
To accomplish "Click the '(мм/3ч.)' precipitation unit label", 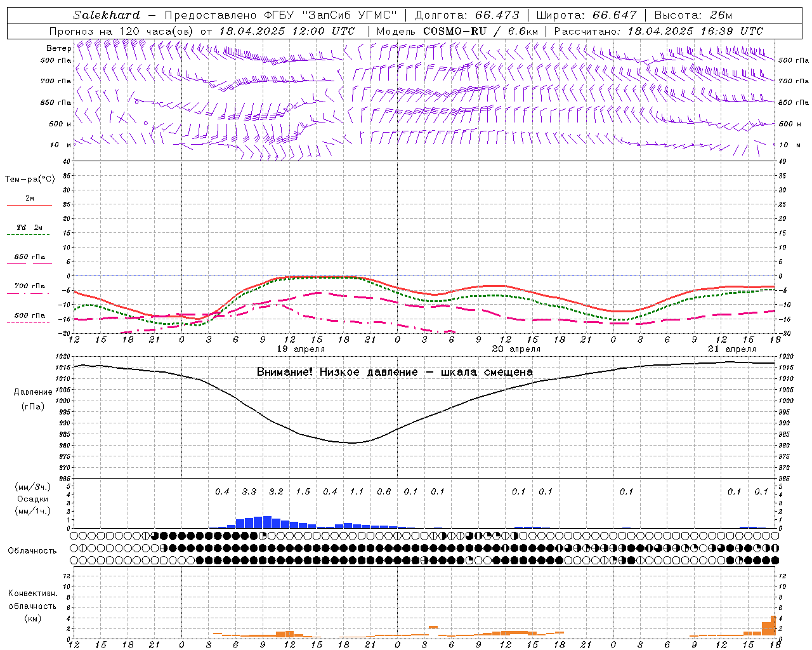I will [x=32, y=487].
